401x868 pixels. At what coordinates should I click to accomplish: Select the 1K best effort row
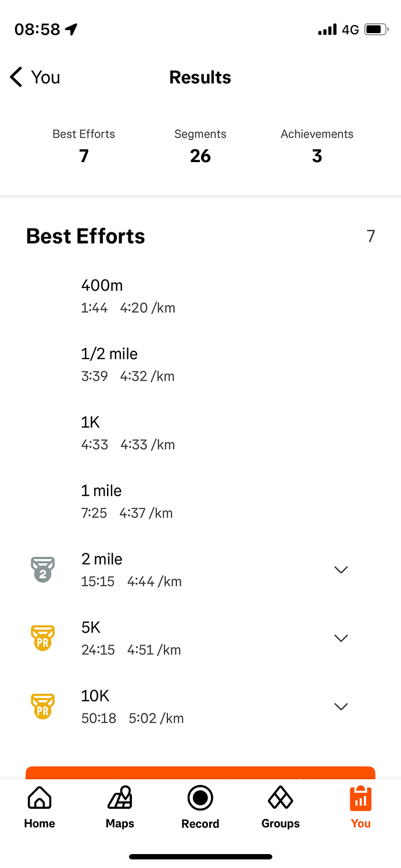(128, 433)
